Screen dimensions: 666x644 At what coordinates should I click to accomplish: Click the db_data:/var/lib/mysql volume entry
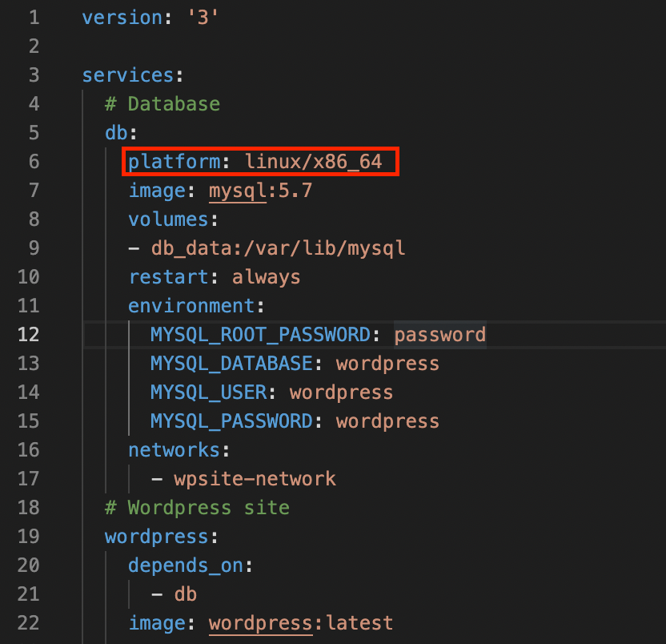279,248
